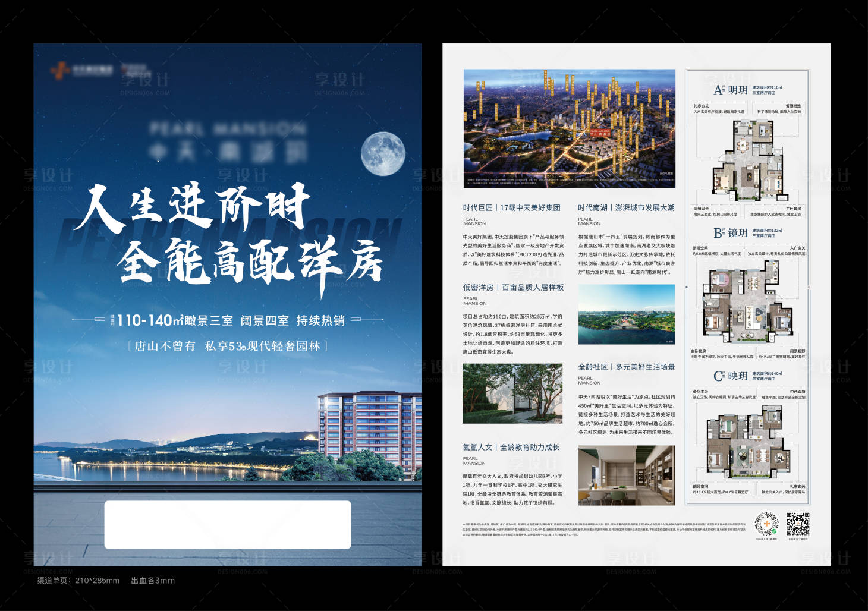Click the text 建筑面积约140㎡ beside C 映玥

[x=768, y=374]
